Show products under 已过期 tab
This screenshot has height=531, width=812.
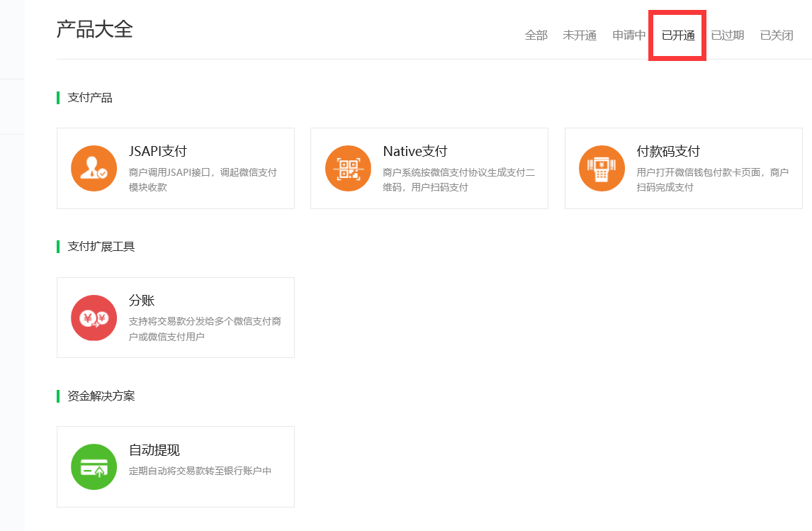(727, 35)
